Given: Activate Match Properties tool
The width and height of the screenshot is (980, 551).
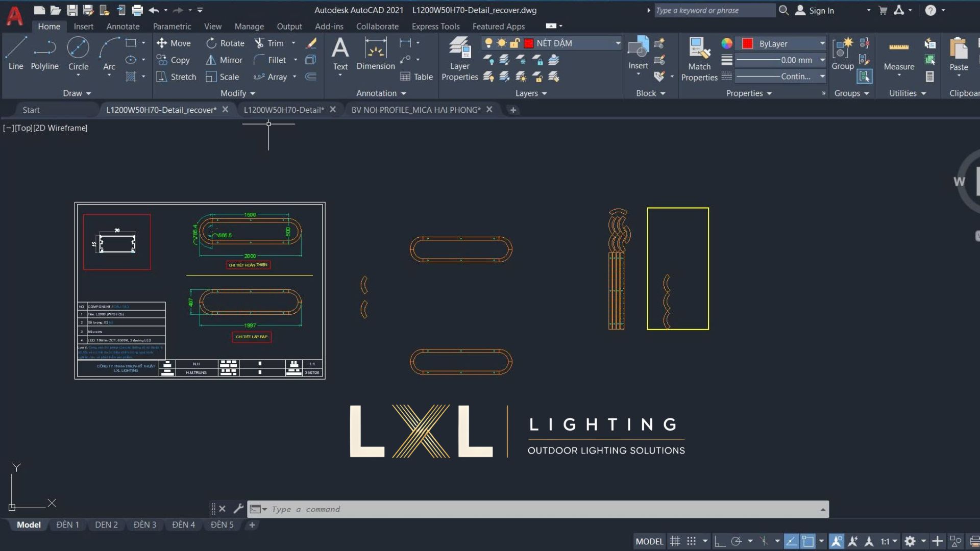Looking at the screenshot, I should pos(699,59).
